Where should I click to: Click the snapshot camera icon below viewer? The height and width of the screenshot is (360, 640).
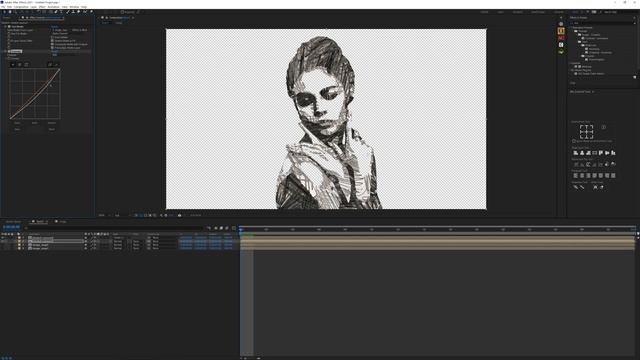(x=180, y=215)
